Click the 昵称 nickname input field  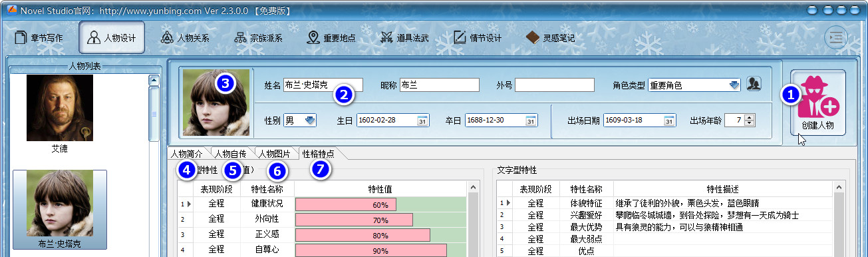click(439, 85)
